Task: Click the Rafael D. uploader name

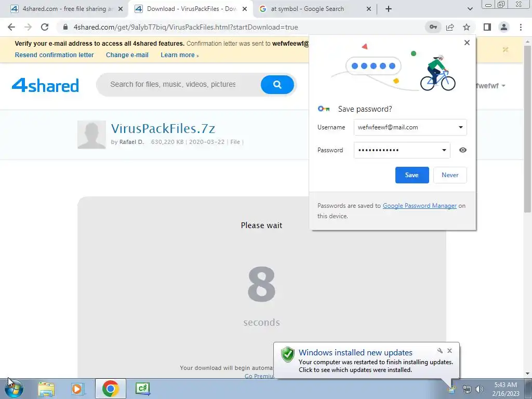Action: coord(131,142)
